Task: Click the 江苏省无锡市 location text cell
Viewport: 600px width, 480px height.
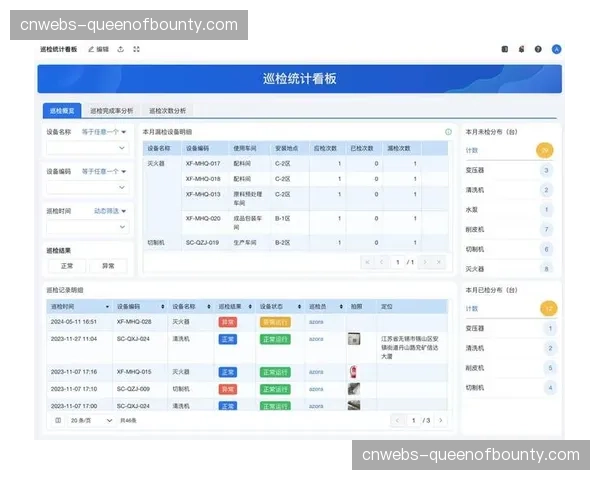Action: point(410,348)
